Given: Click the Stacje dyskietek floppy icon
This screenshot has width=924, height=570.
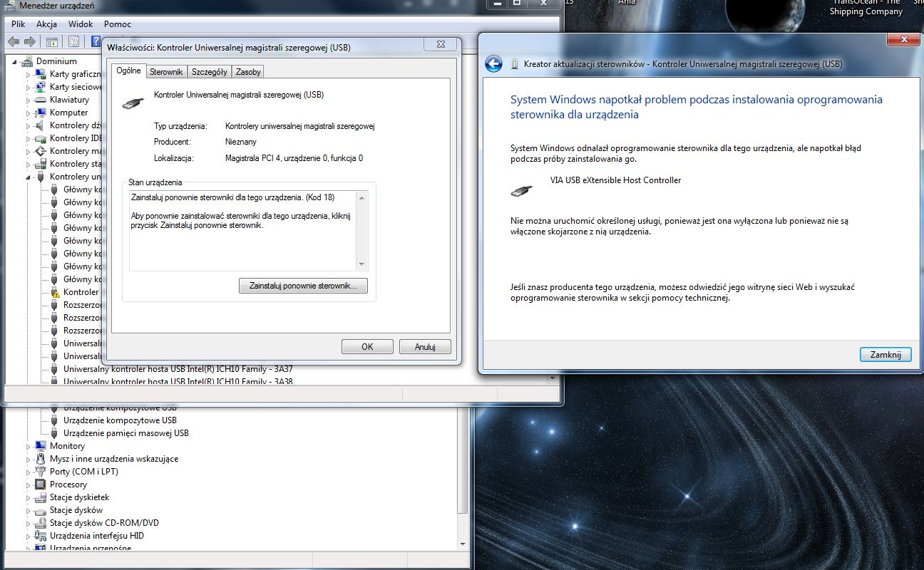Looking at the screenshot, I should pyautogui.click(x=41, y=497).
